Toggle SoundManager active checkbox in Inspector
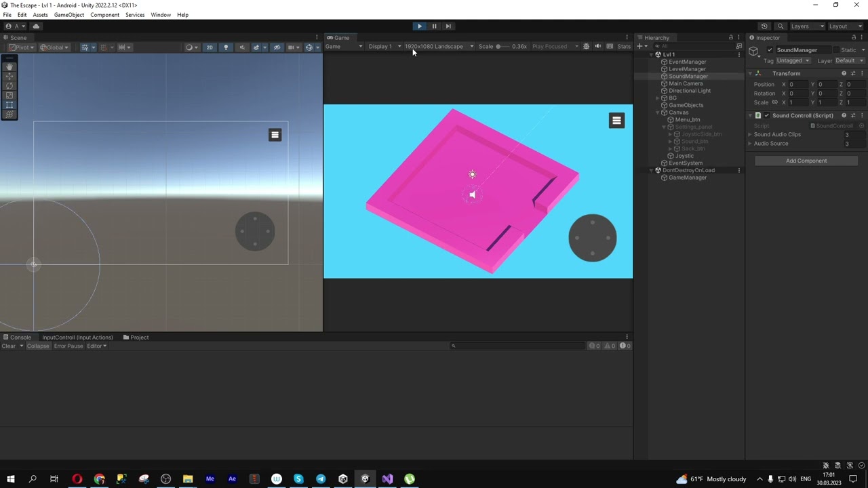This screenshot has width=868, height=488. (x=768, y=50)
